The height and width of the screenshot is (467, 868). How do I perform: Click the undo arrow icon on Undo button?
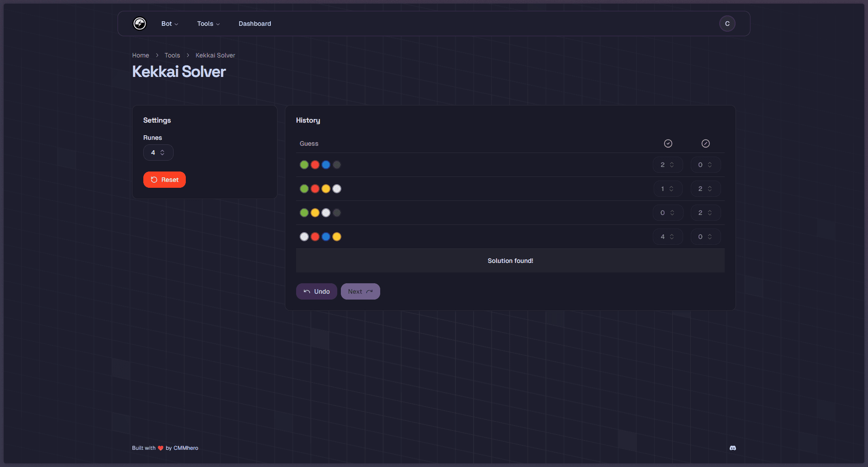tap(307, 291)
